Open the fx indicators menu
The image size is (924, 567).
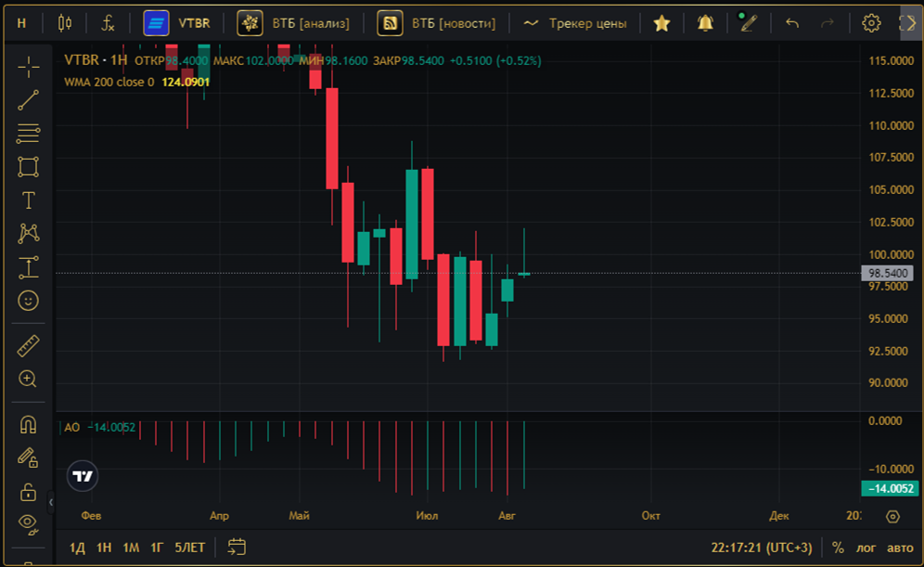[108, 23]
